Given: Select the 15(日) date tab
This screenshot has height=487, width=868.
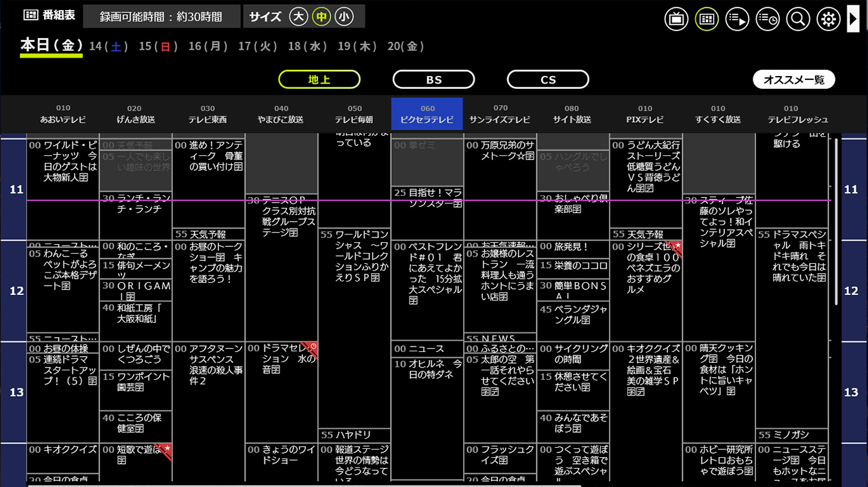Looking at the screenshot, I should (x=159, y=46).
